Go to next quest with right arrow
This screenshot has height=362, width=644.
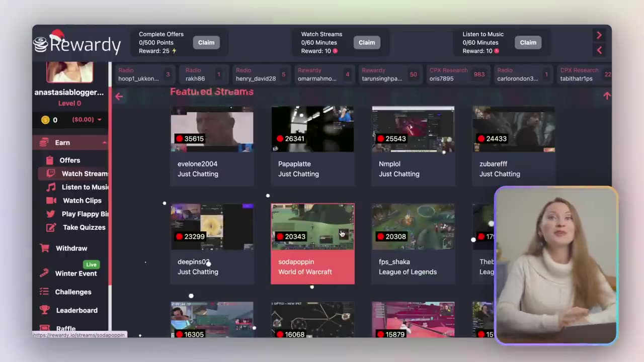pos(599,35)
